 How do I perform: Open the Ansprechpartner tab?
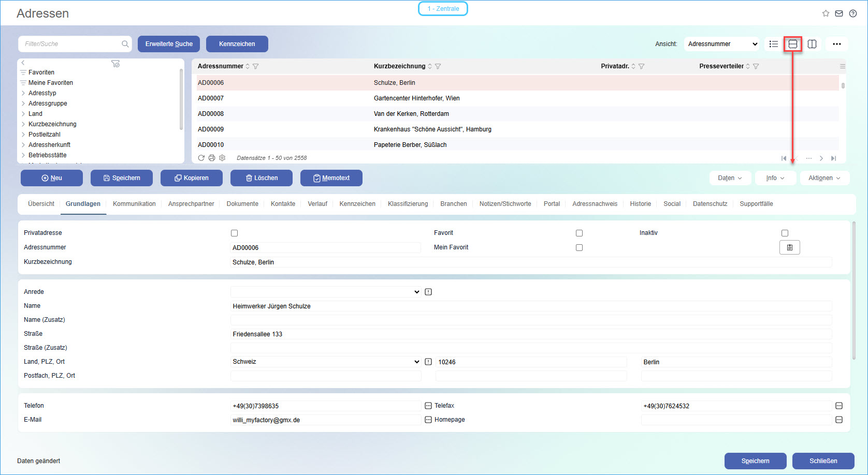(191, 204)
